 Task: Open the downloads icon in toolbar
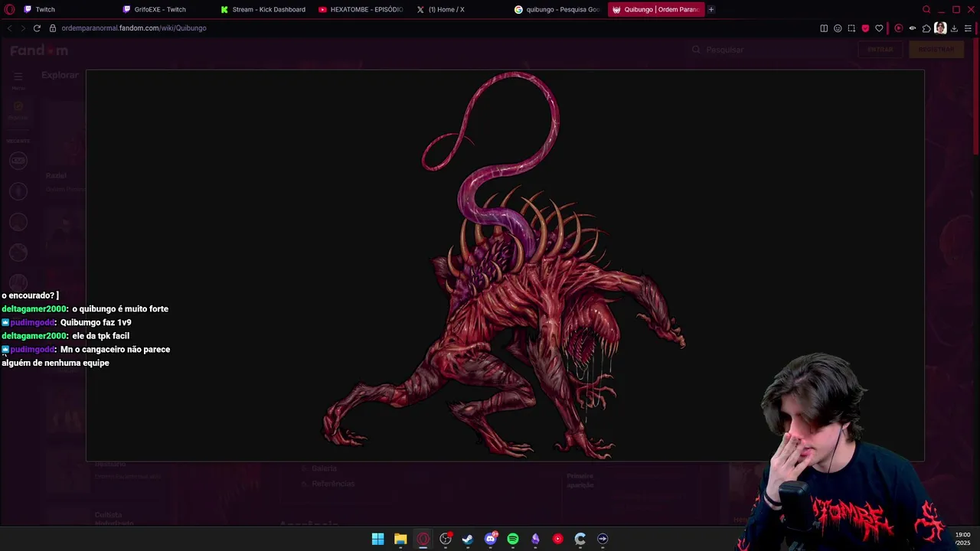[954, 28]
